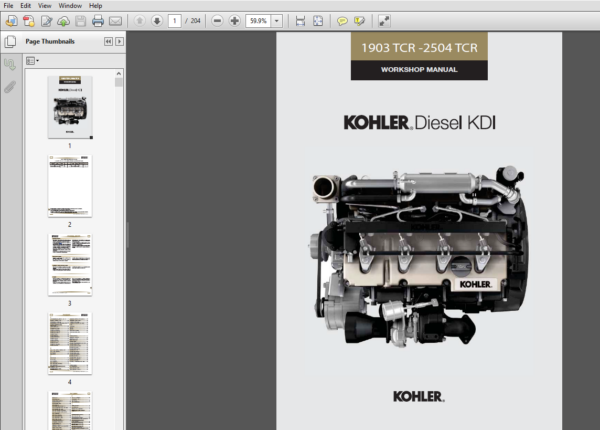This screenshot has width=600, height=430.
Task: Zoom out with minus button
Action: 217,21
